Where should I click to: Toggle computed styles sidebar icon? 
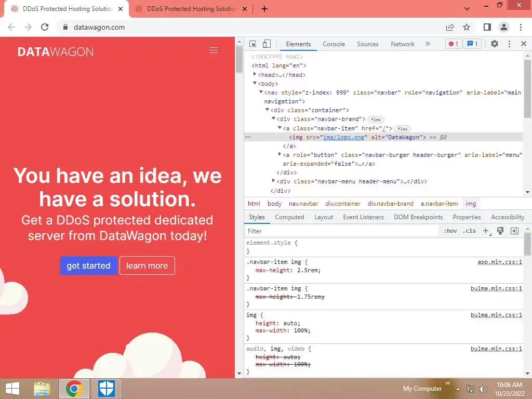514,231
